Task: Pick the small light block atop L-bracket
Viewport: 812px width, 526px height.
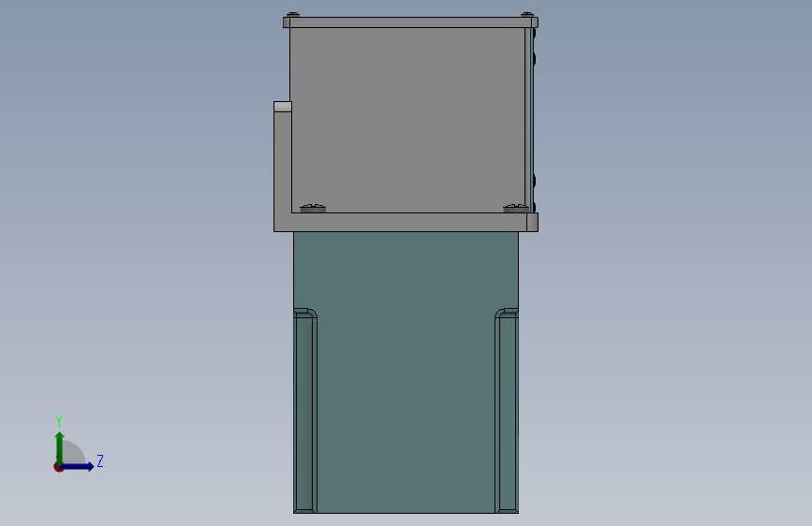Action: (283, 107)
